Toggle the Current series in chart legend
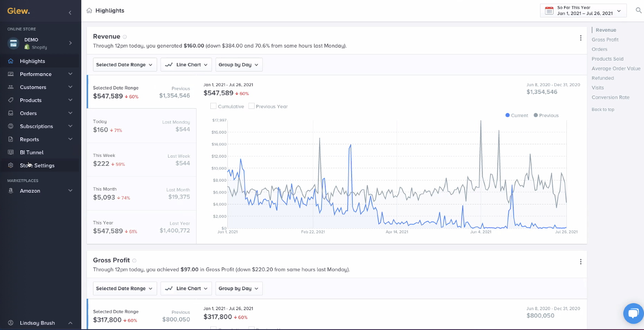This screenshot has width=644, height=330. coord(516,115)
